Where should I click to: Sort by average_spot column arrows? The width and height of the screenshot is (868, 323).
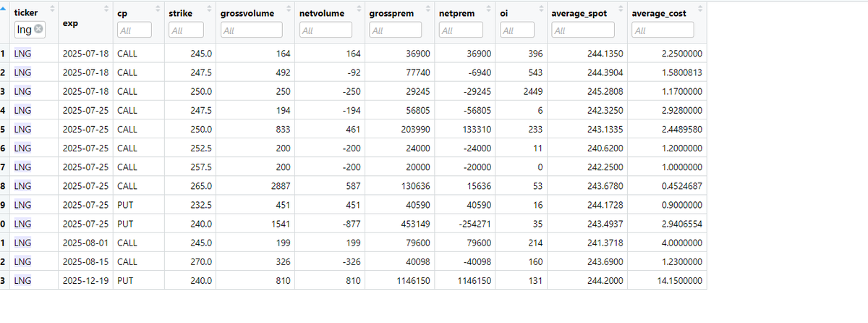tap(621, 8)
